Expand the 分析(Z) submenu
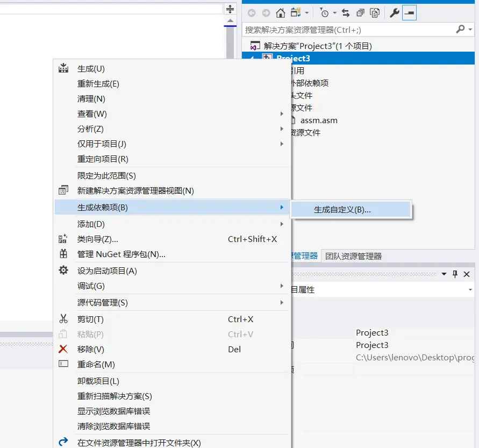 tap(172, 129)
